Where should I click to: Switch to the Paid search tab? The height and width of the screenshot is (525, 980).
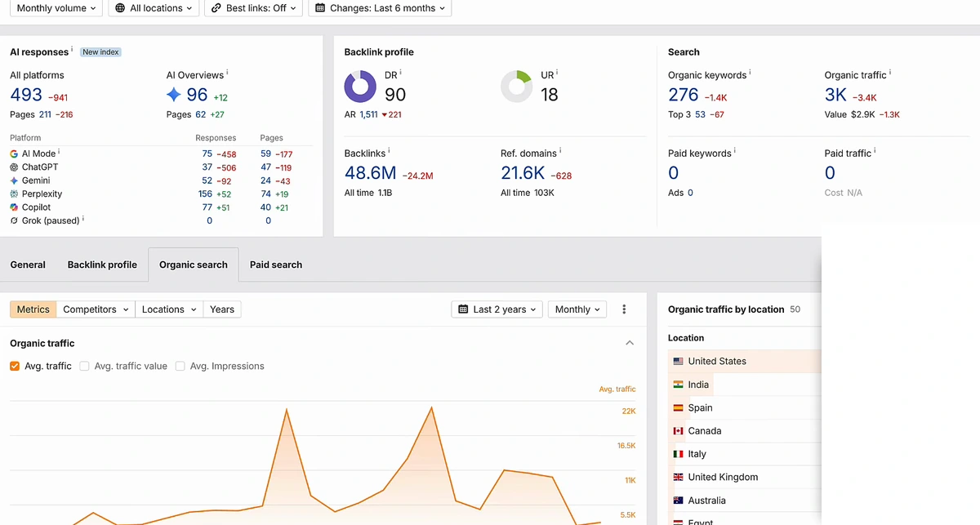click(276, 265)
